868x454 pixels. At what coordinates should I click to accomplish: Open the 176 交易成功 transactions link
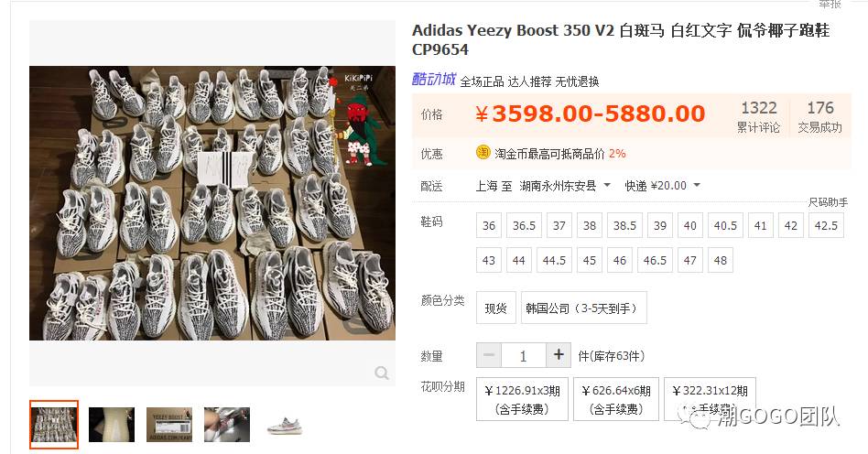(x=819, y=116)
